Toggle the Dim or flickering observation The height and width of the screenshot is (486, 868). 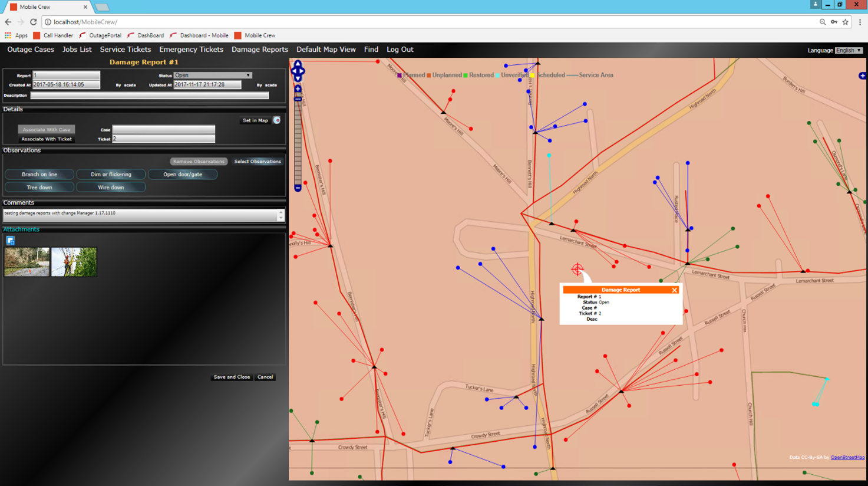pos(111,175)
